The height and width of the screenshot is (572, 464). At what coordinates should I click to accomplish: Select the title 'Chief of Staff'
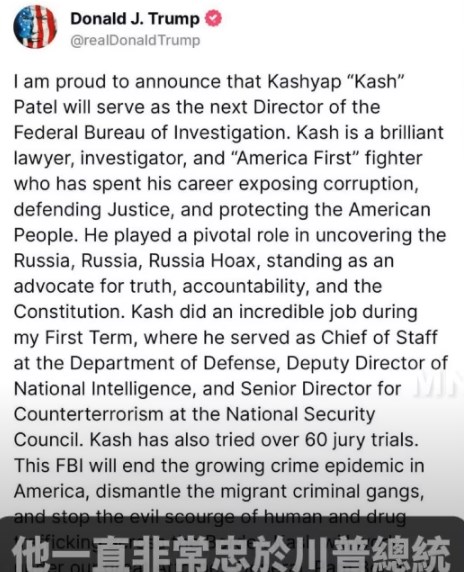379,337
